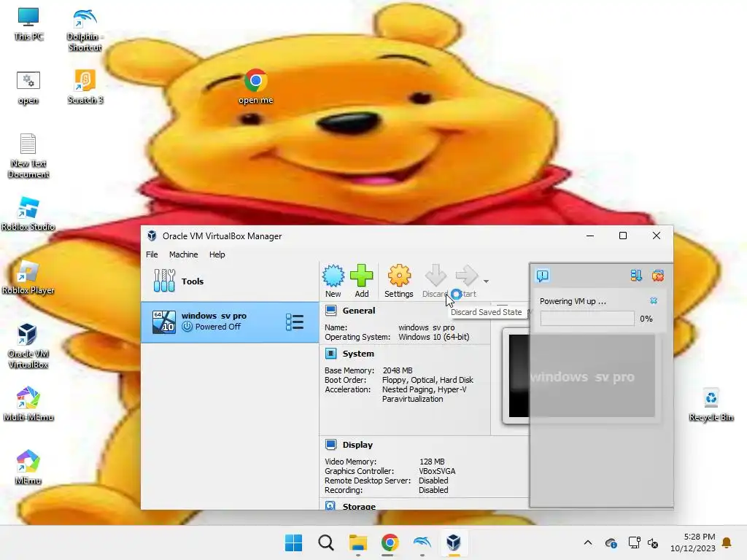Click the muted volume tray icon
Viewport: 747px width, 560px height.
pyautogui.click(x=653, y=542)
